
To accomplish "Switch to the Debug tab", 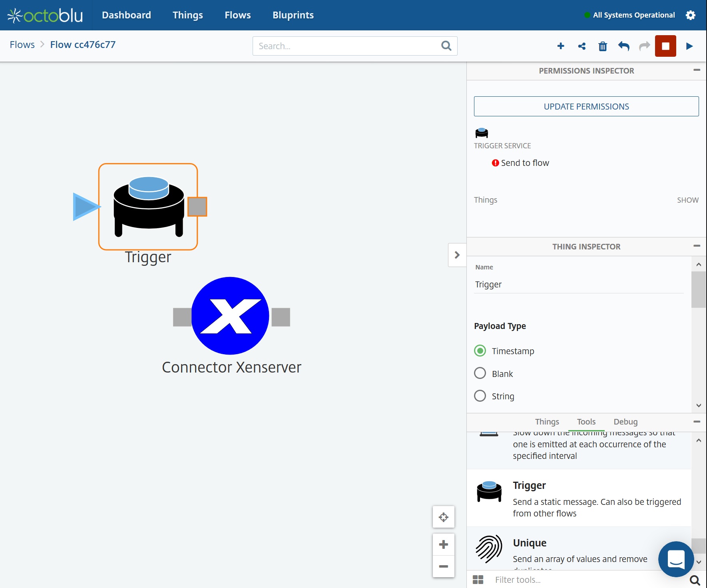I will (625, 422).
